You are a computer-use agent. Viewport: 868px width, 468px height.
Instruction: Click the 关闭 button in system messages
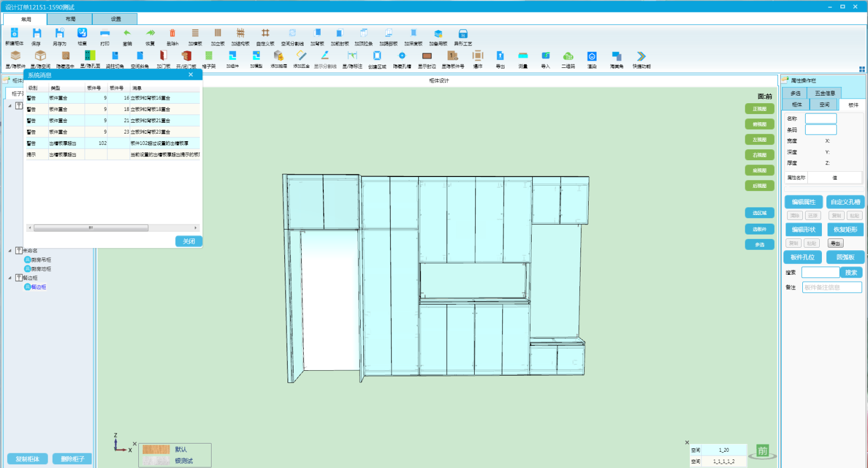(x=189, y=242)
